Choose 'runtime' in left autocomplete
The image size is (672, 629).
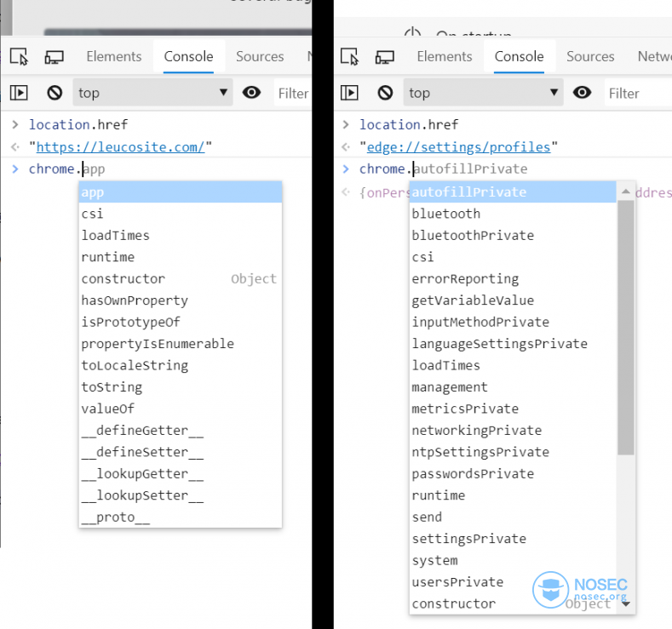[x=181, y=257]
